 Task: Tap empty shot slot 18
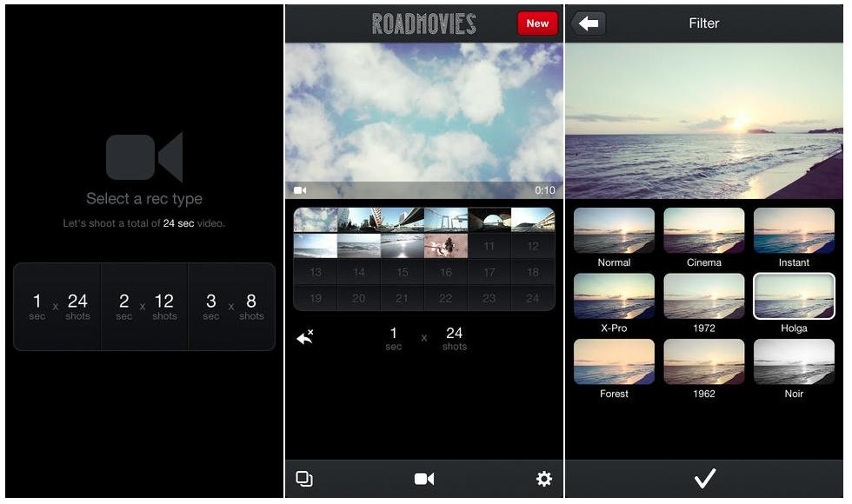point(533,272)
